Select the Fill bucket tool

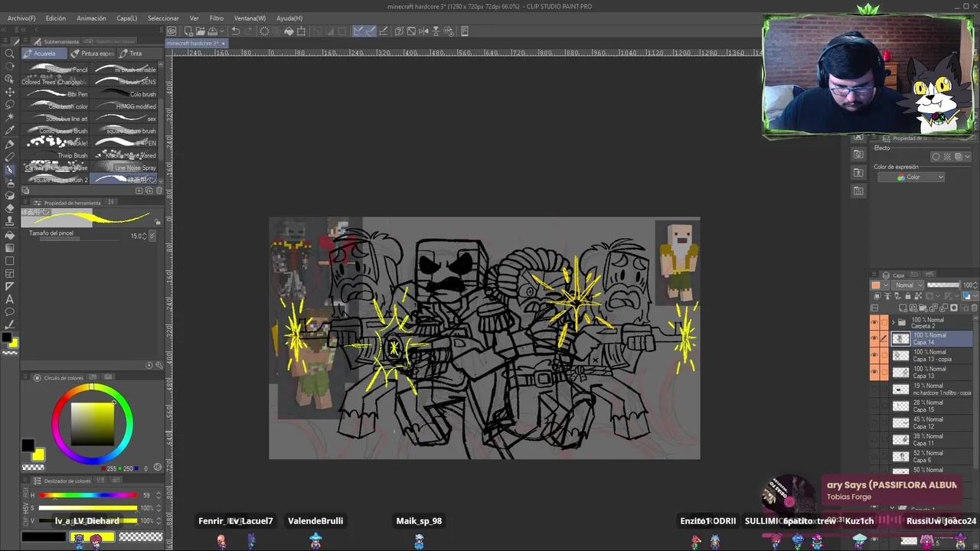pyautogui.click(x=9, y=235)
